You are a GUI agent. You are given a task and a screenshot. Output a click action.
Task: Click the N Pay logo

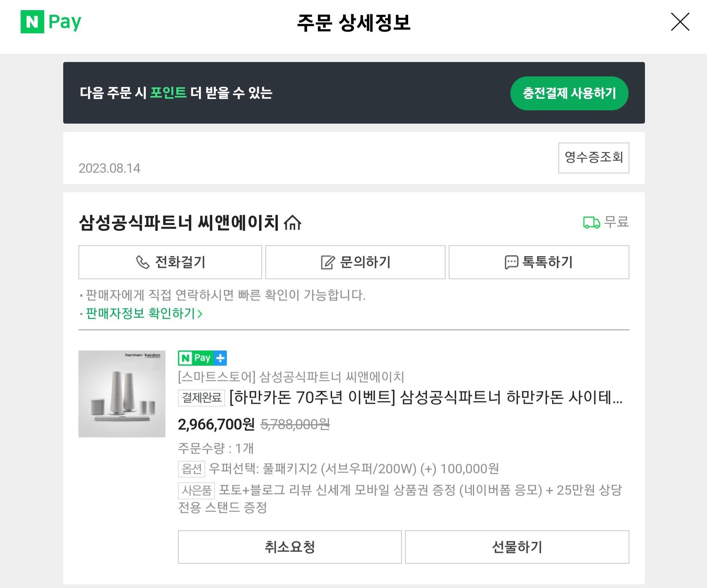(x=51, y=22)
